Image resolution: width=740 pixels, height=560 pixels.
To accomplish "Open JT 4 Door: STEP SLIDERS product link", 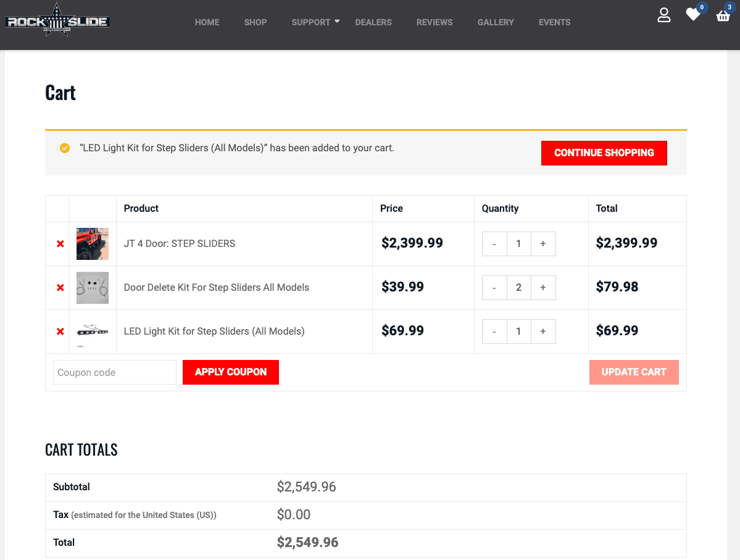I will pyautogui.click(x=180, y=244).
